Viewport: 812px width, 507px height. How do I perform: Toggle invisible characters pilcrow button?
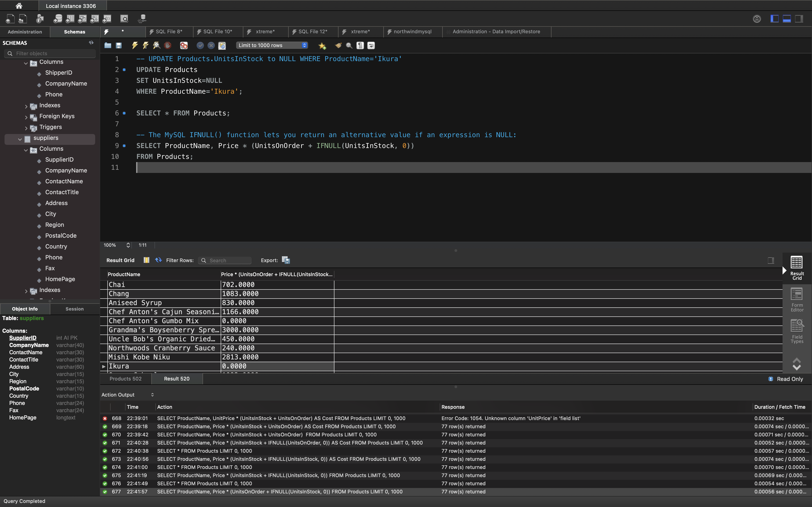point(360,45)
